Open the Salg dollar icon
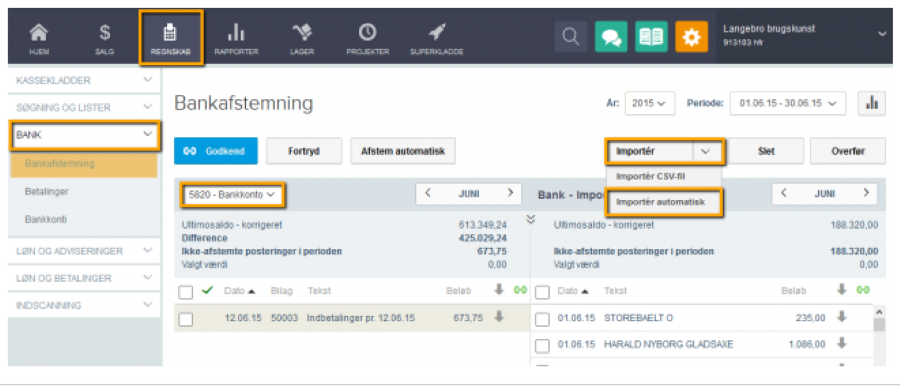The image size is (900, 387). [104, 33]
